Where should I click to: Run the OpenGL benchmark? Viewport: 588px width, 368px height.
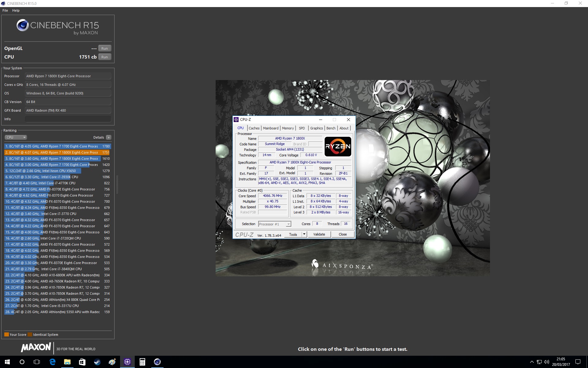click(x=104, y=48)
